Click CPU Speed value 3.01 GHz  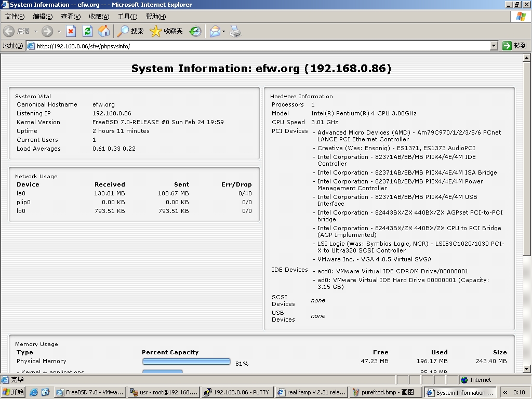pos(325,122)
